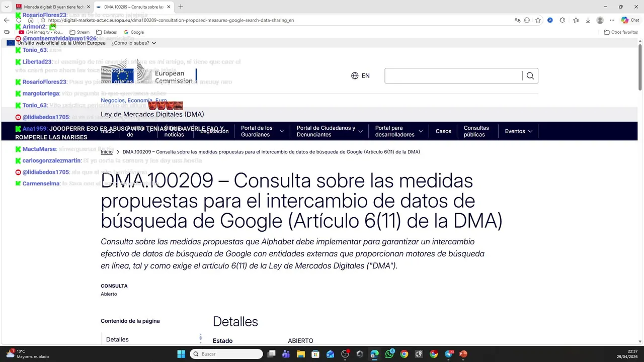644x362 pixels.
Task: Open a new browser tab
Action: point(181,7)
